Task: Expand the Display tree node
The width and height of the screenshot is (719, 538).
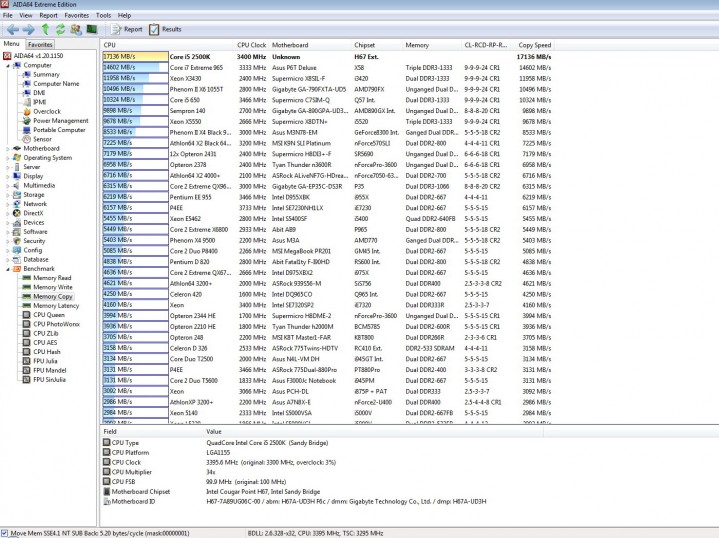Action: pos(8,176)
